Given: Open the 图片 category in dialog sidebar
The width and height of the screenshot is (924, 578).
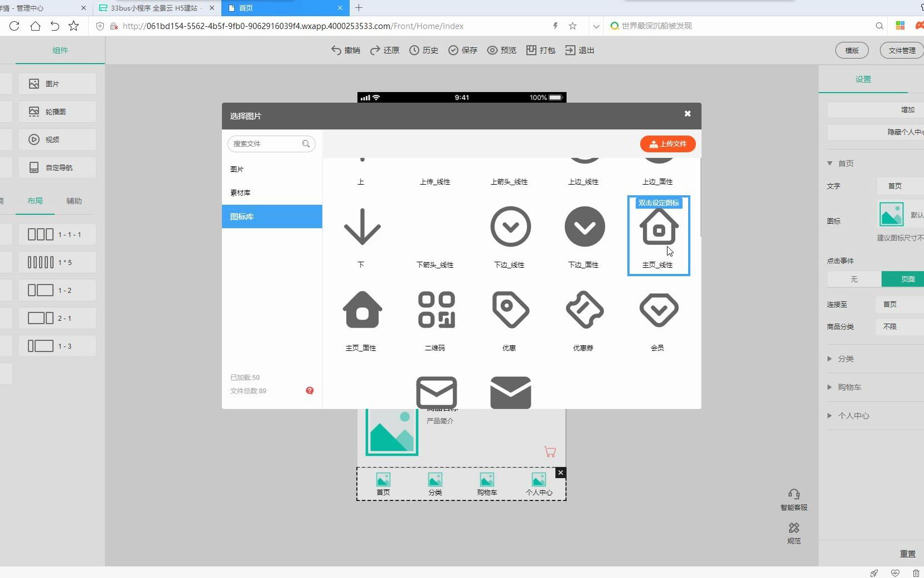Looking at the screenshot, I should pos(272,169).
